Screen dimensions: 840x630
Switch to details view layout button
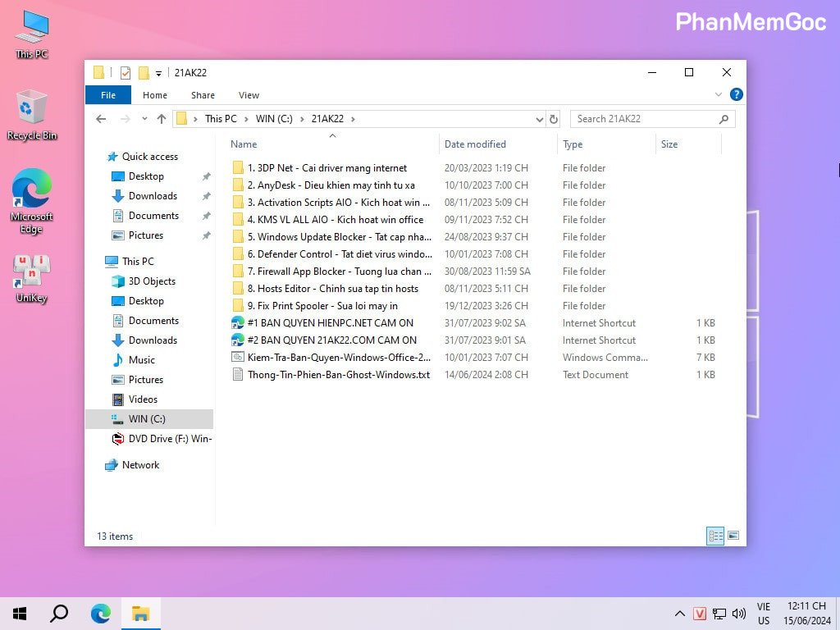(715, 536)
